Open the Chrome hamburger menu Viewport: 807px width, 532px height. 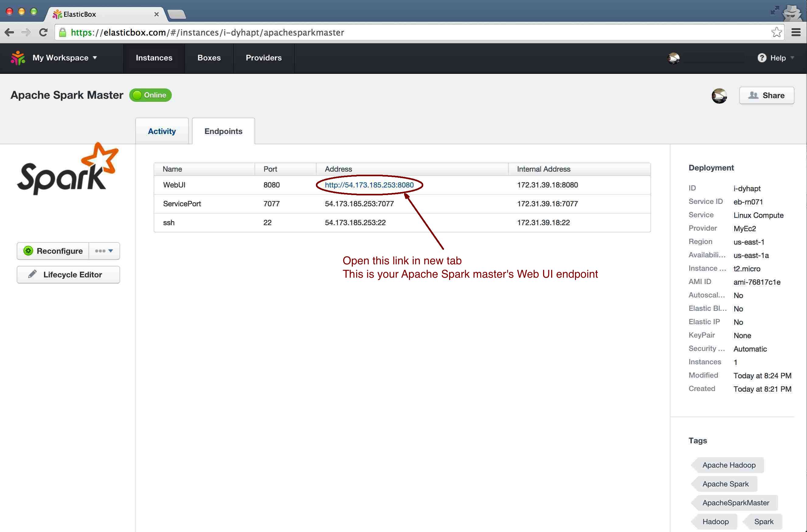tap(796, 32)
